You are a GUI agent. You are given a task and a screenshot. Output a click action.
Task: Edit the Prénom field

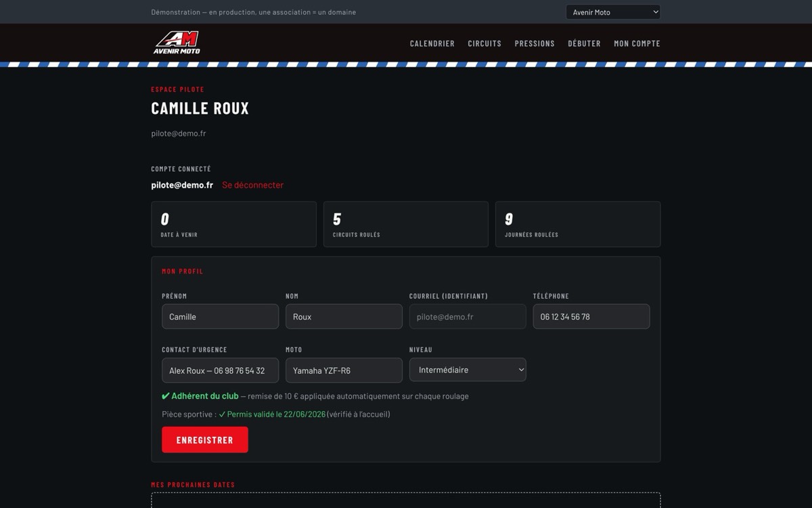pyautogui.click(x=220, y=316)
